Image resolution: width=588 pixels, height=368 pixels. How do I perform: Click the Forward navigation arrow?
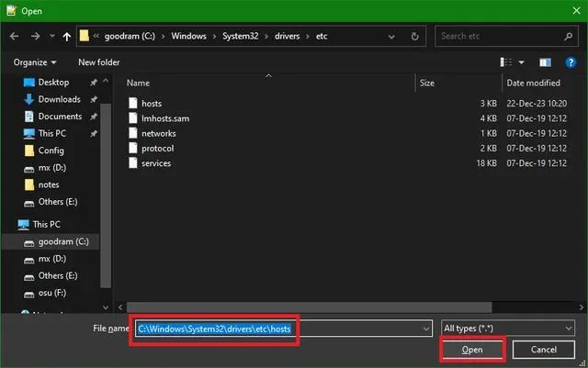pyautogui.click(x=37, y=37)
